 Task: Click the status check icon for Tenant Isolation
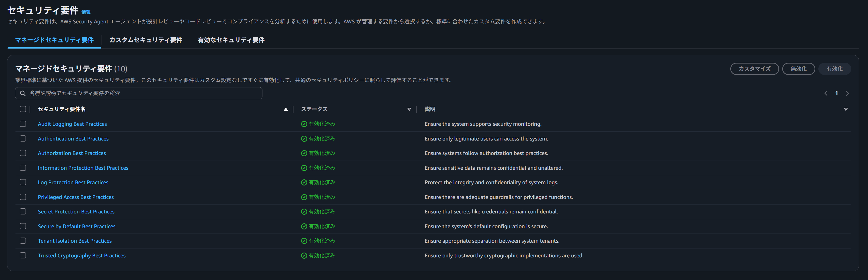tap(304, 241)
